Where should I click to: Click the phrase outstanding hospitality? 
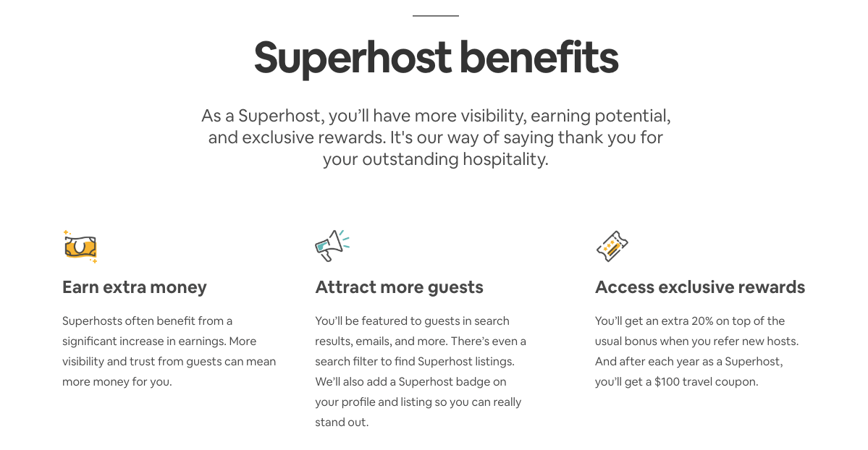tap(455, 159)
